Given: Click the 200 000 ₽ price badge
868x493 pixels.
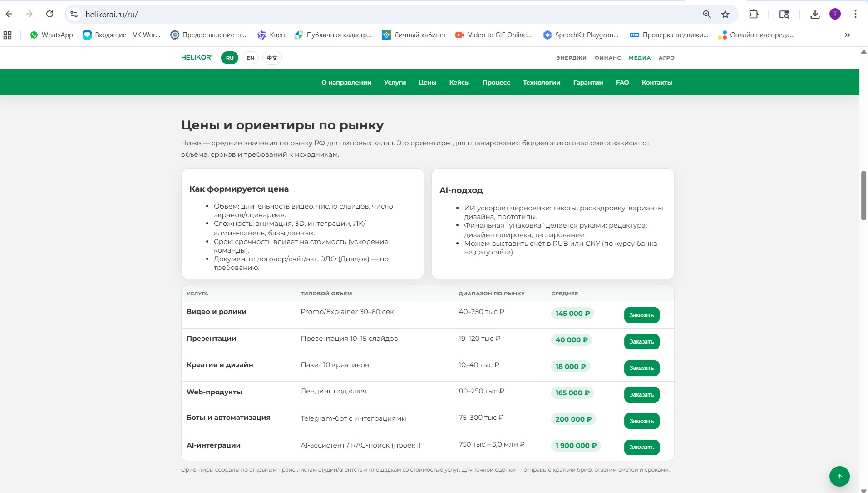Looking at the screenshot, I should [573, 419].
